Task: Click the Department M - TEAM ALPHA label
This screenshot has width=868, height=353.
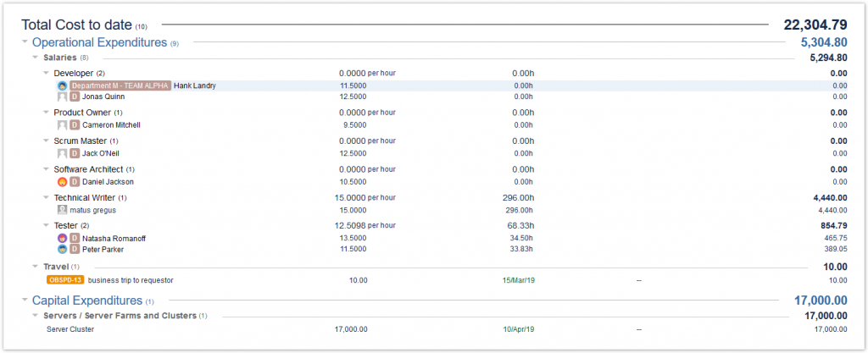Action: coord(120,85)
